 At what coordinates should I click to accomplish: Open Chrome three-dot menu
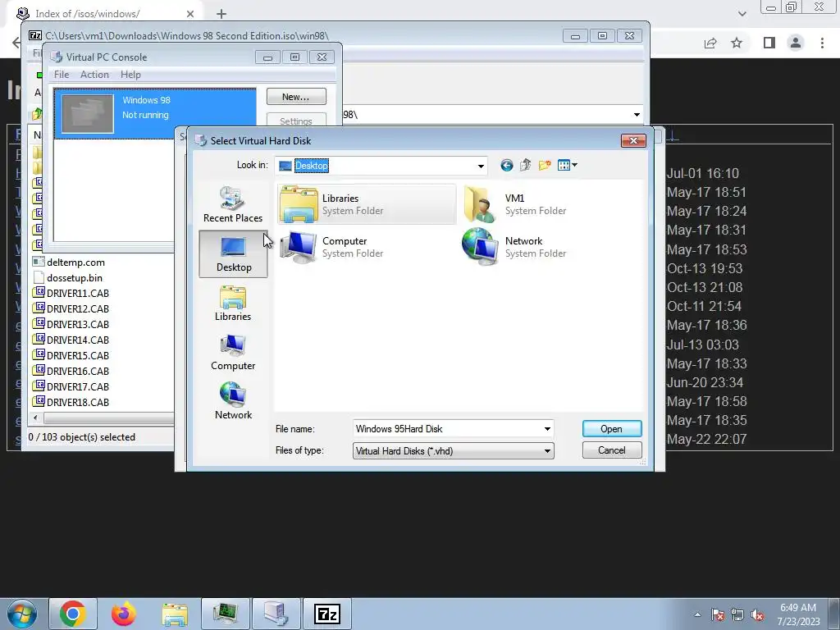click(x=822, y=43)
